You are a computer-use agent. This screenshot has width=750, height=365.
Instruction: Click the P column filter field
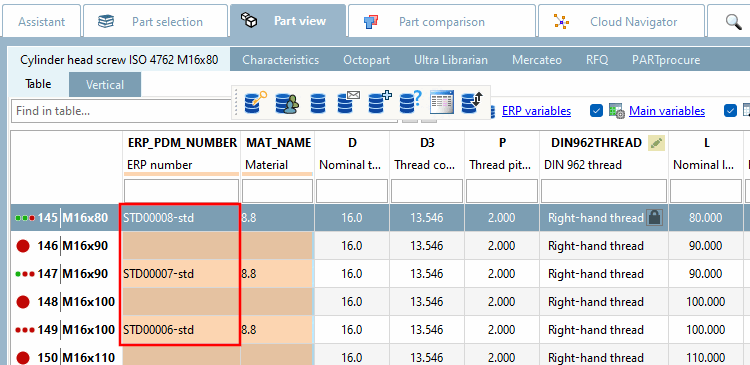click(502, 191)
